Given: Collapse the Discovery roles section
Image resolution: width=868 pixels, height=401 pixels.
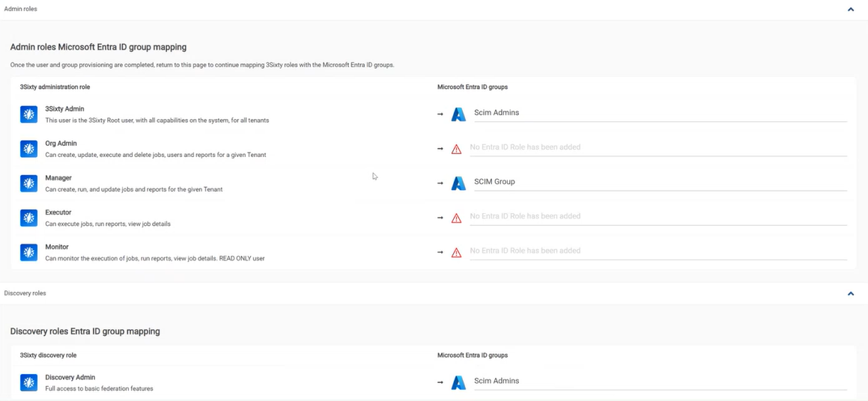Looking at the screenshot, I should 851,293.
